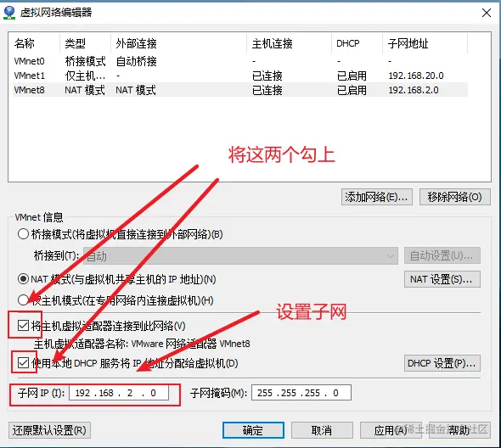Click subnet address 192.168.20.0 cell

(x=416, y=76)
